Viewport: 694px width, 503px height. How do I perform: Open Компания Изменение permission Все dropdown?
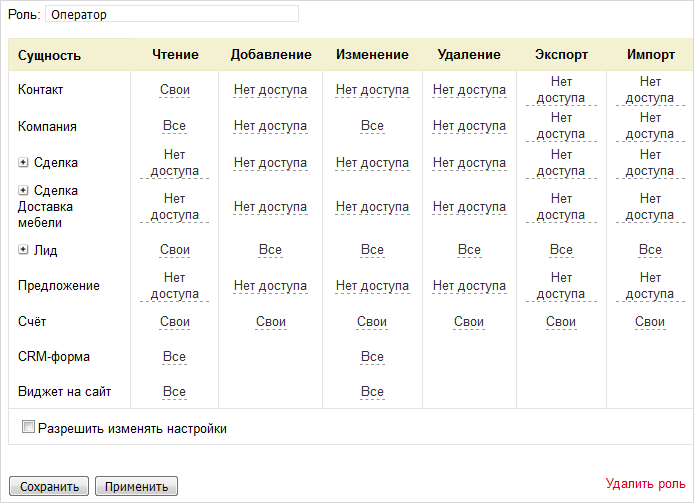[x=372, y=126]
